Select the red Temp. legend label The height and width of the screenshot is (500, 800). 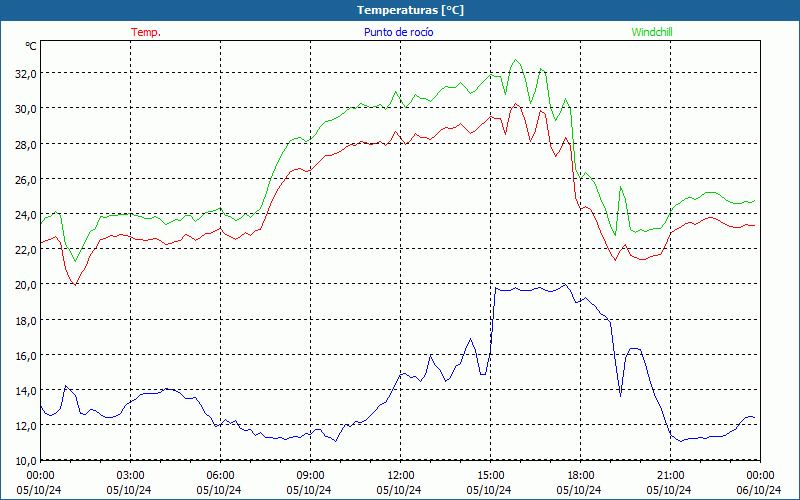[x=146, y=32]
